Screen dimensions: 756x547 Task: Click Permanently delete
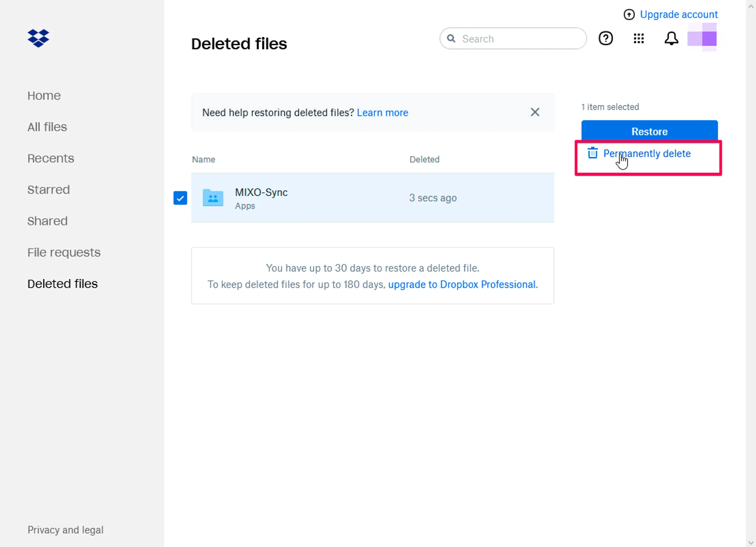pyautogui.click(x=647, y=154)
